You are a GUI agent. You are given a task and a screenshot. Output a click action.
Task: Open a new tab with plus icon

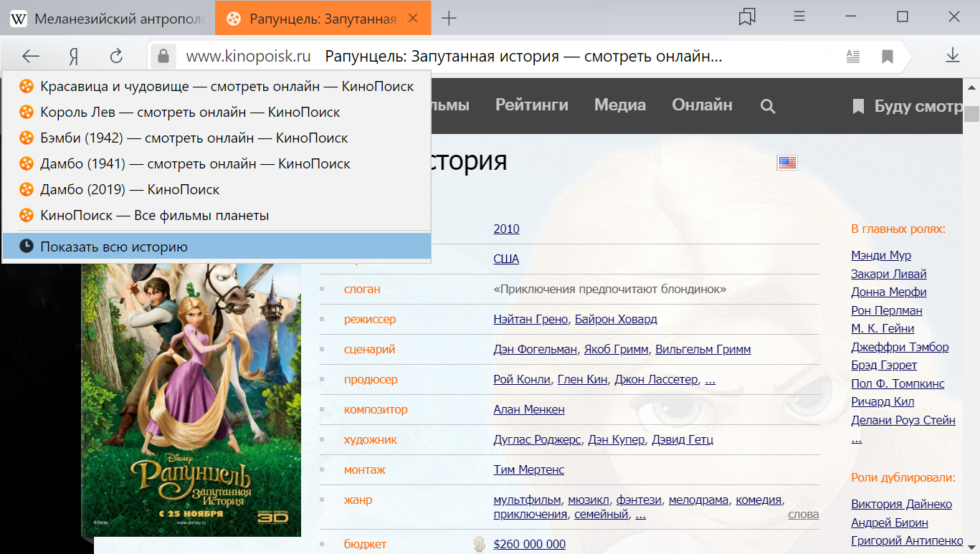(x=449, y=19)
